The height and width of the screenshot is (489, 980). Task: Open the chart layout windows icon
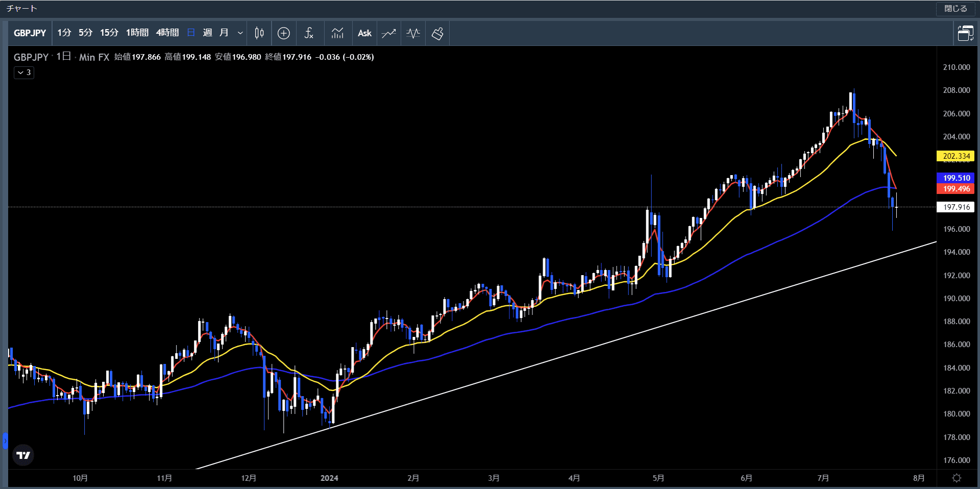point(965,34)
